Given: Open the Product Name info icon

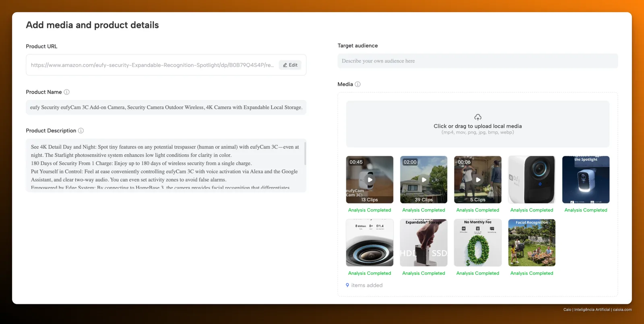Looking at the screenshot, I should click(x=67, y=92).
